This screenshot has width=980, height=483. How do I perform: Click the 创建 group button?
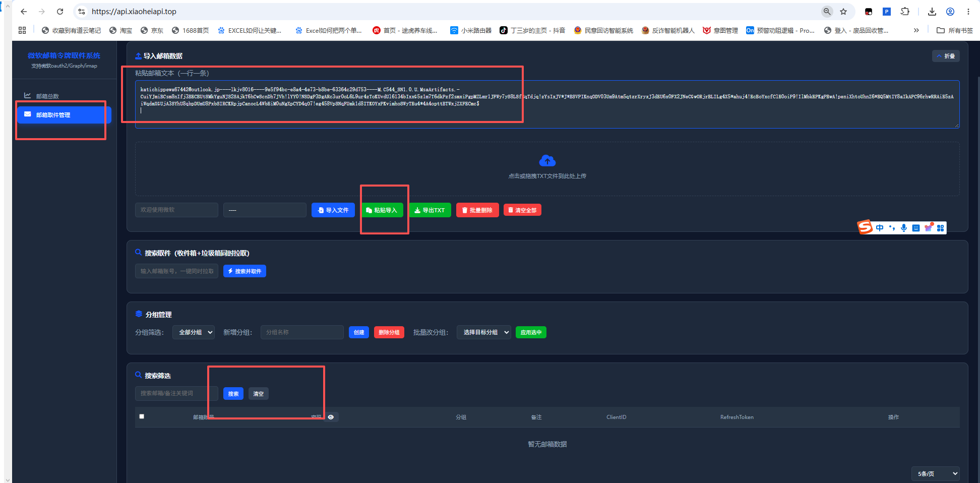359,332
